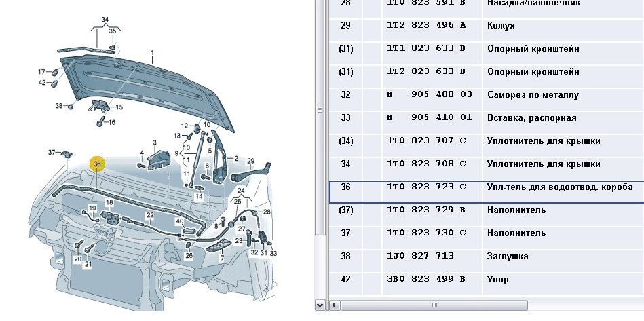
Task: Click callout 3 above the bracket
Action: 155,143
